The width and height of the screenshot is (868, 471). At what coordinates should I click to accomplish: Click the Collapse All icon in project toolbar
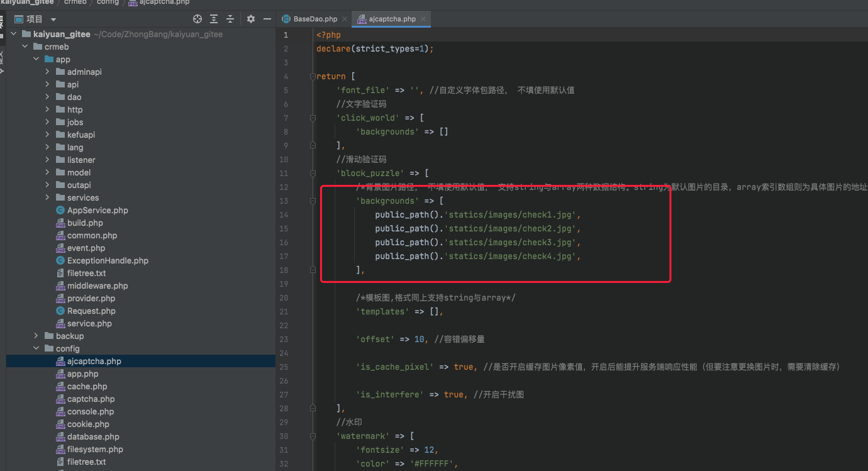pyautogui.click(x=230, y=19)
